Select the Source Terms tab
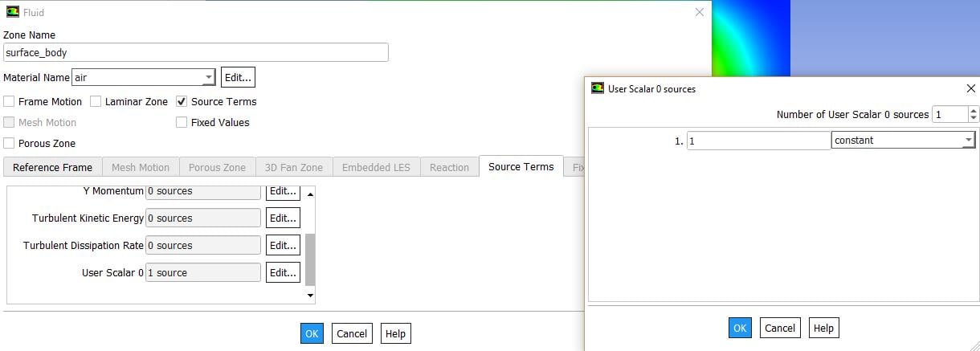This screenshot has width=980, height=351. coord(521,166)
